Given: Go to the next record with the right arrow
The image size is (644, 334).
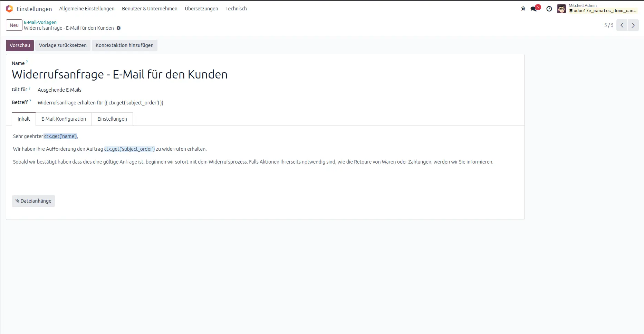Looking at the screenshot, I should (x=633, y=25).
